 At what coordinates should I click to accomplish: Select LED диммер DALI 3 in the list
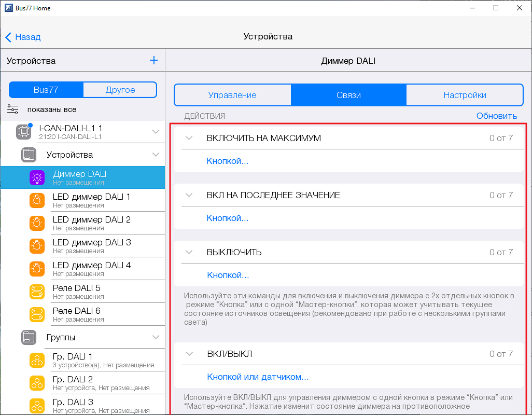pyautogui.click(x=83, y=246)
